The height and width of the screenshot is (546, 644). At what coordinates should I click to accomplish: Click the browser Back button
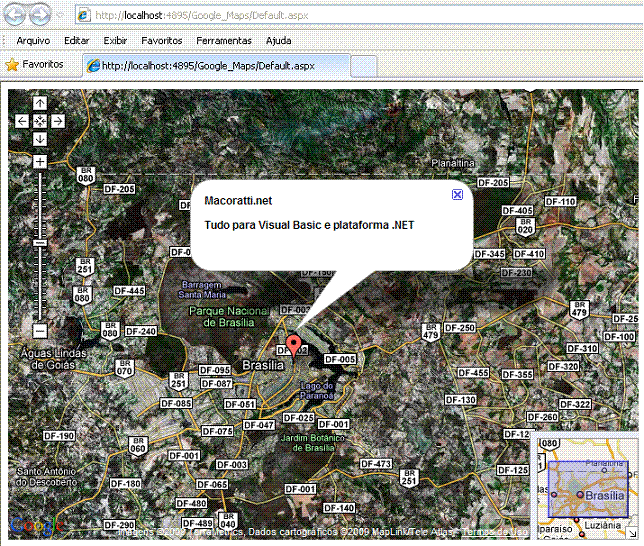coord(14,15)
